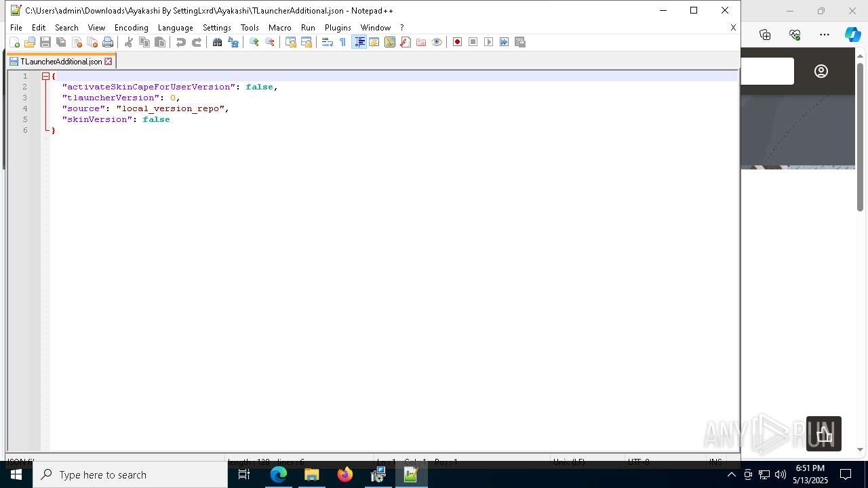Zoom in using toolbar magnifier icon
The height and width of the screenshot is (488, 868).
pyautogui.click(x=254, y=42)
